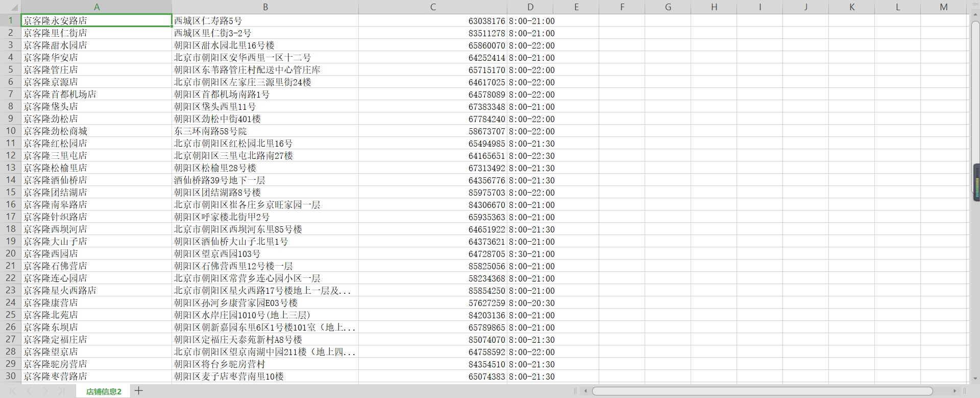980x398 pixels.
Task: Select phone cell 85975703
Action: (433, 192)
